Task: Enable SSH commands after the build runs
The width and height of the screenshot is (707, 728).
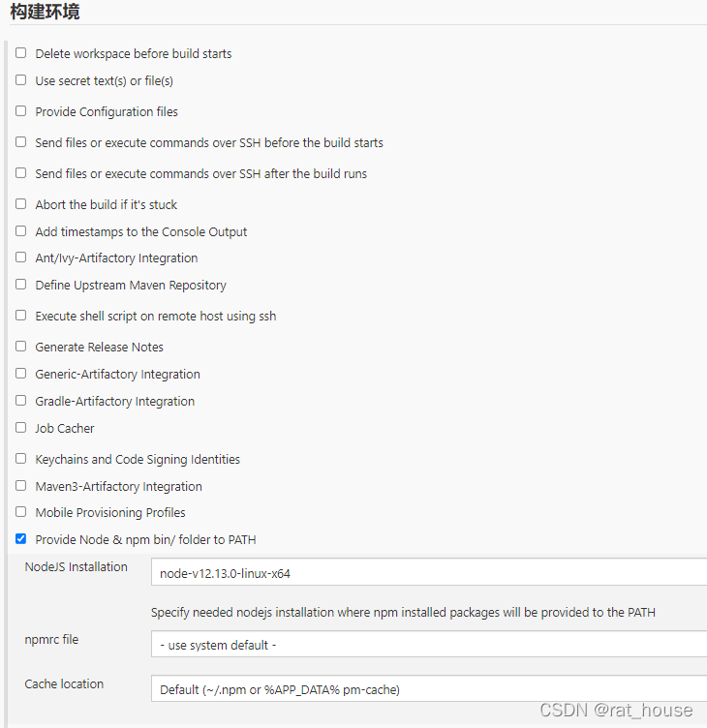Action: coord(21,173)
